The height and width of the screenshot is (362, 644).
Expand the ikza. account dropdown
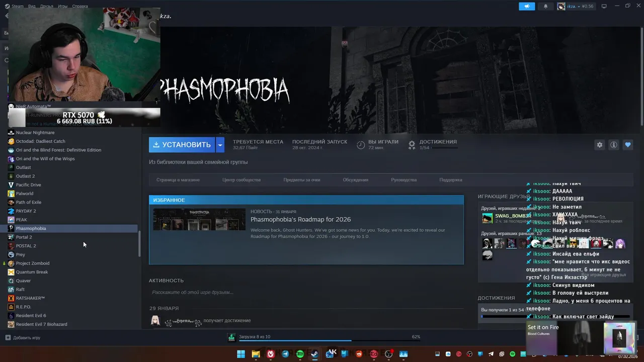coord(580,7)
